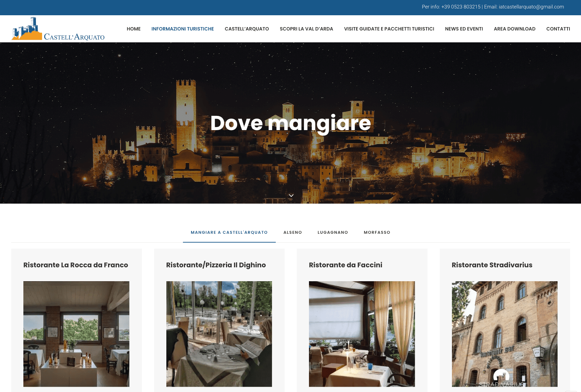Open News ed Eventi page
581x392 pixels.
pos(464,29)
